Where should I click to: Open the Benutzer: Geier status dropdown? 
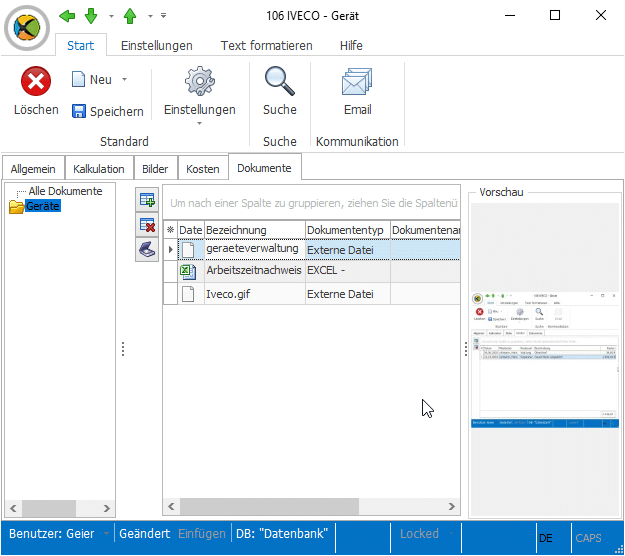(x=106, y=534)
